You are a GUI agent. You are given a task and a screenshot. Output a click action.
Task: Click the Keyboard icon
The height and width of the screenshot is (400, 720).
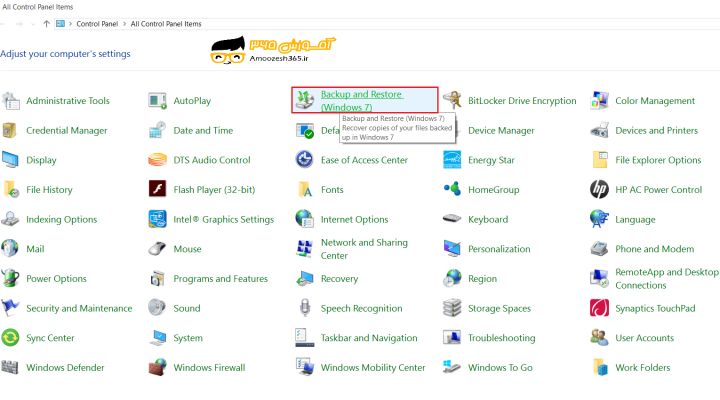click(x=452, y=219)
